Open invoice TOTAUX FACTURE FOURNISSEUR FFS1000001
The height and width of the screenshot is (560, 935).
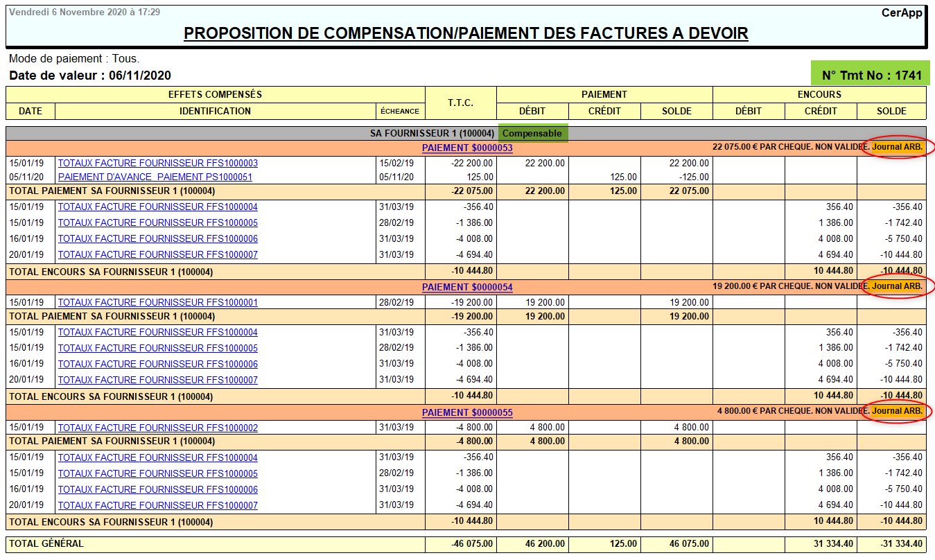pos(157,302)
